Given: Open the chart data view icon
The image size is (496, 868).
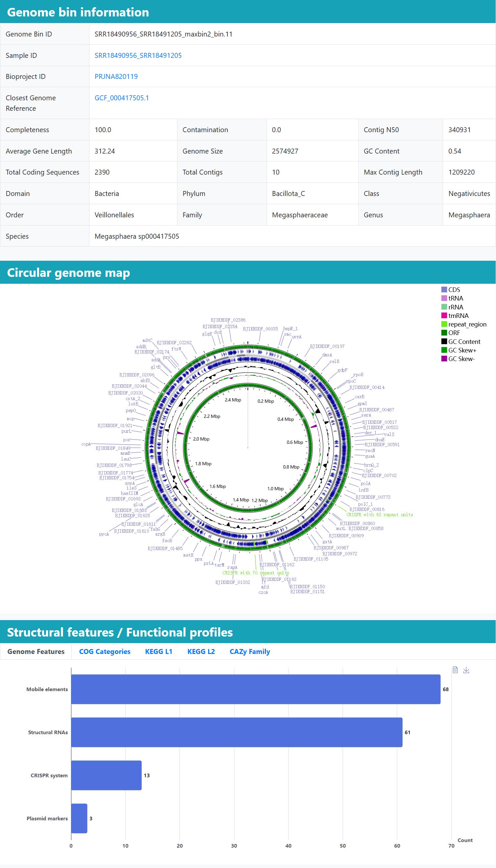Looking at the screenshot, I should click(x=455, y=670).
